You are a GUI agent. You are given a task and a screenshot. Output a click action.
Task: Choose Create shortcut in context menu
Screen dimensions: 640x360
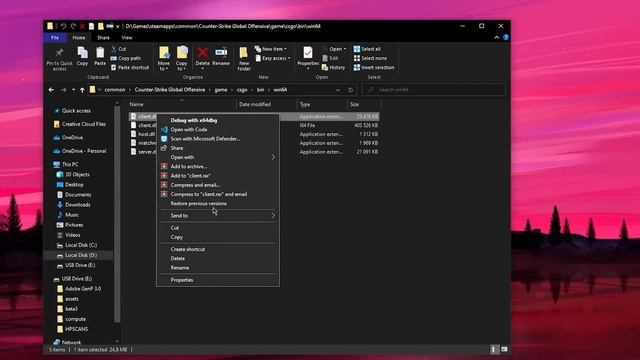218,249
